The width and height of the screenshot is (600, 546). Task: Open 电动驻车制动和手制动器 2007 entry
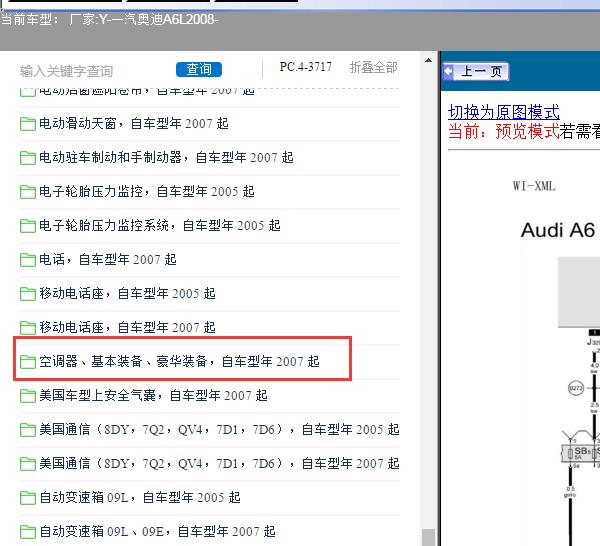pyautogui.click(x=166, y=158)
